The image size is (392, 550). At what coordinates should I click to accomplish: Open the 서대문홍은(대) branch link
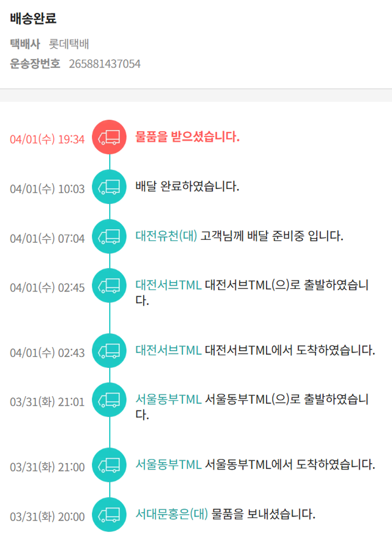[x=171, y=514]
